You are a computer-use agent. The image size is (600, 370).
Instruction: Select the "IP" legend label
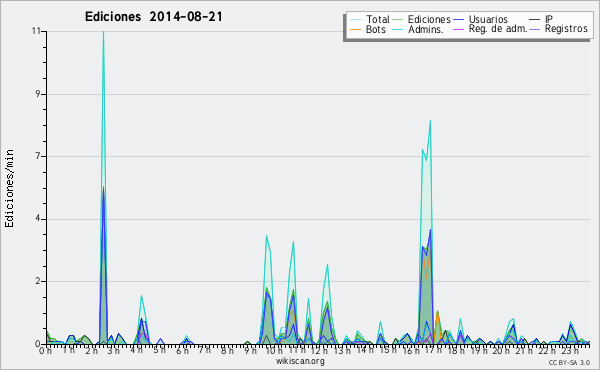pyautogui.click(x=549, y=19)
